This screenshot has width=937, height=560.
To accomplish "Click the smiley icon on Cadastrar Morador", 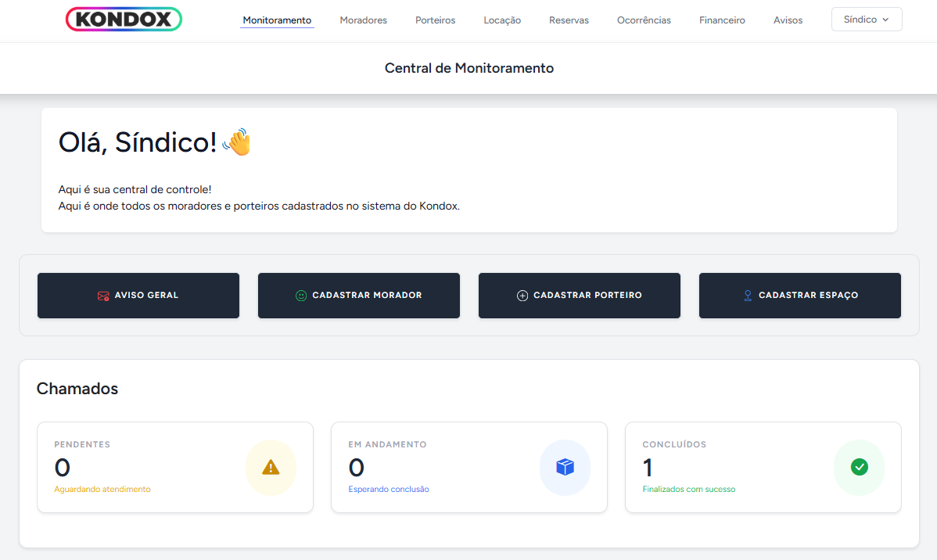I will [x=301, y=296].
